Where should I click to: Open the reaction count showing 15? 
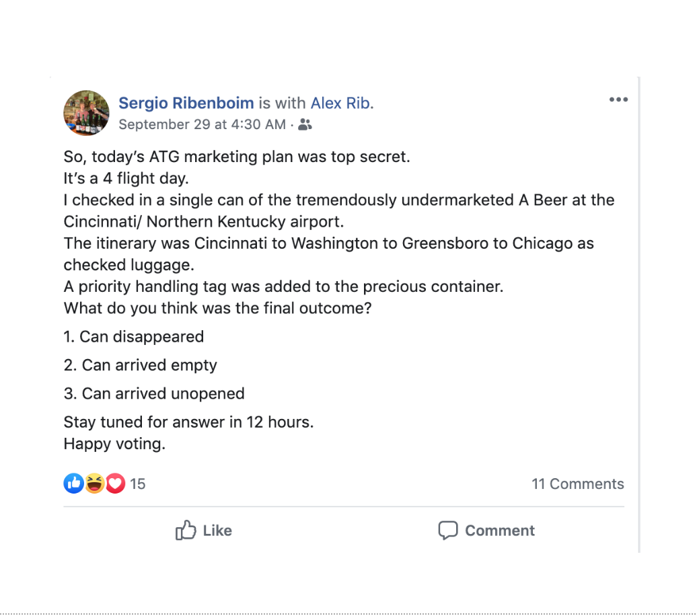point(138,484)
